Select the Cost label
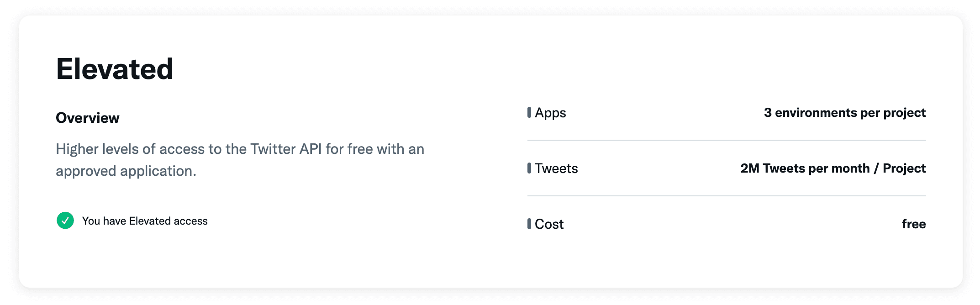This screenshot has width=980, height=305. coord(549,224)
